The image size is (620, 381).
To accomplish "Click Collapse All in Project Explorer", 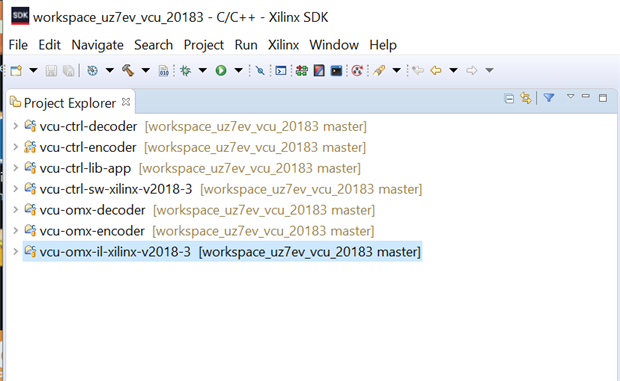I will click(509, 98).
